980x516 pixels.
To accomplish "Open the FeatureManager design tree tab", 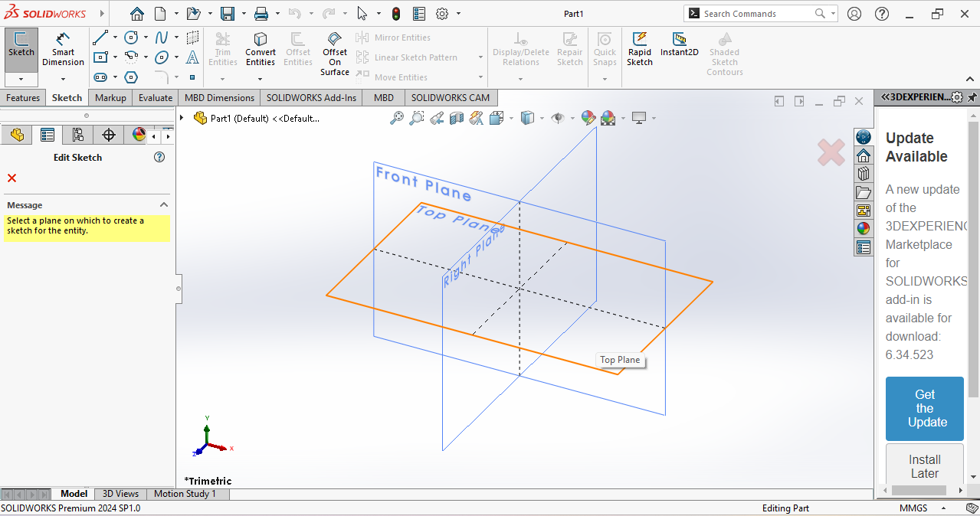I will 16,135.
